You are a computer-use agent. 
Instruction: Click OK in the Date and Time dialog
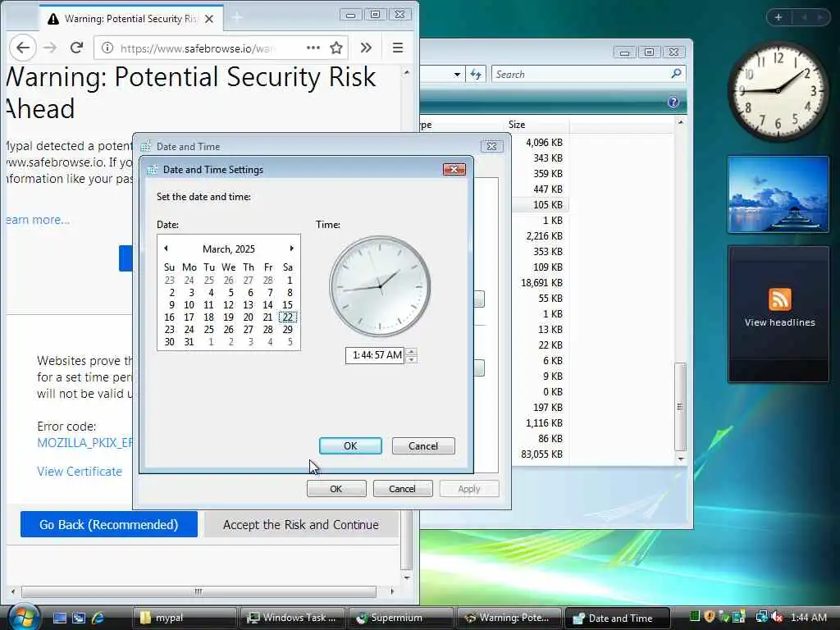click(x=336, y=489)
